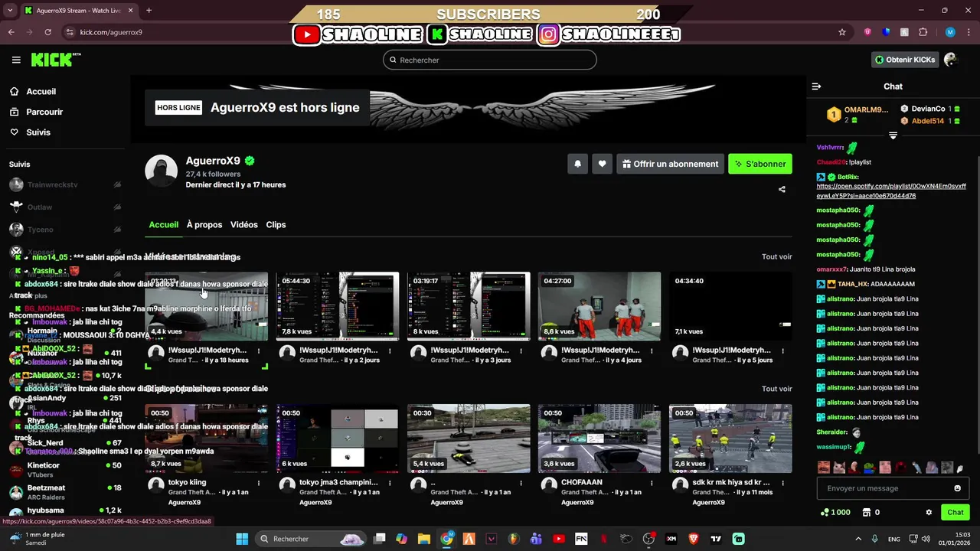Open options menu of the 3 jours video

coord(521,351)
